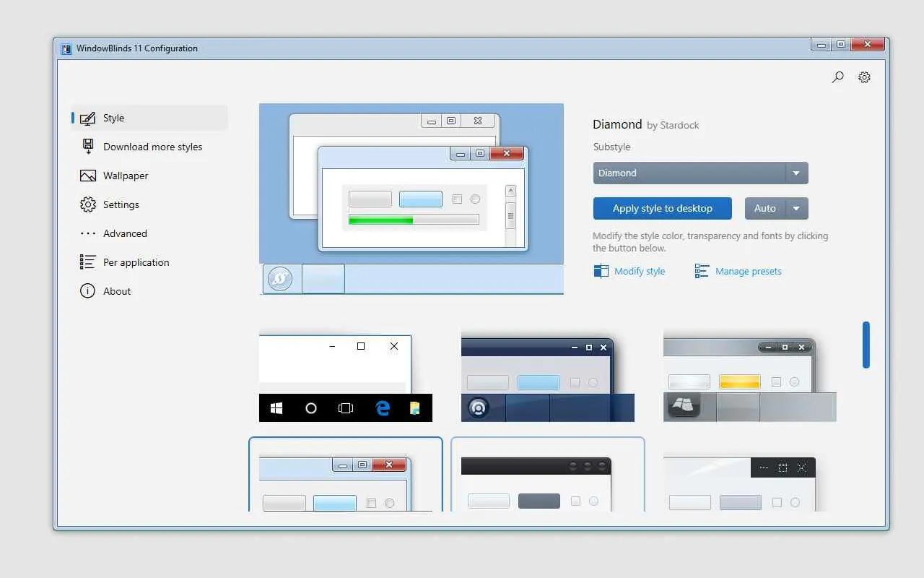Click Apply style to desktop
Screen dimensions: 924x578
(x=663, y=208)
